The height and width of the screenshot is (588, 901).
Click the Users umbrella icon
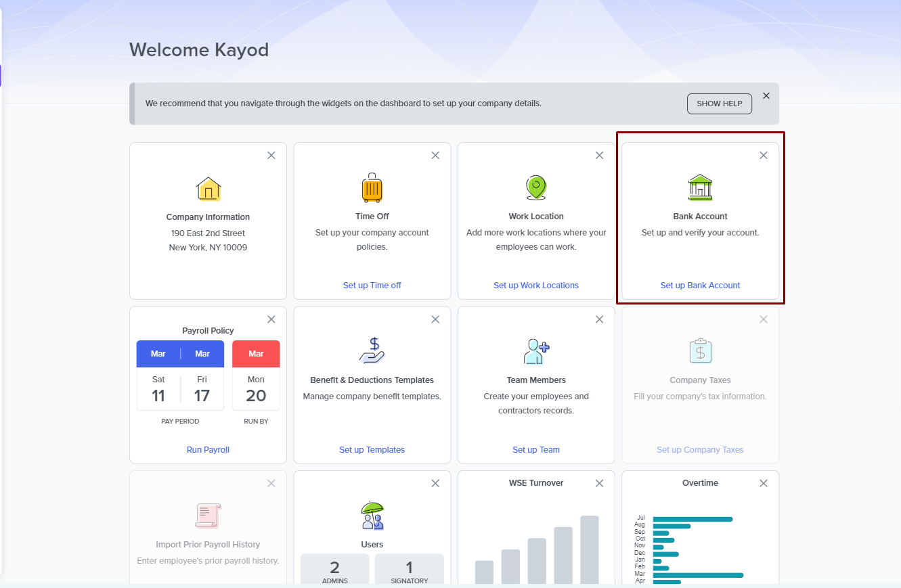click(x=372, y=516)
